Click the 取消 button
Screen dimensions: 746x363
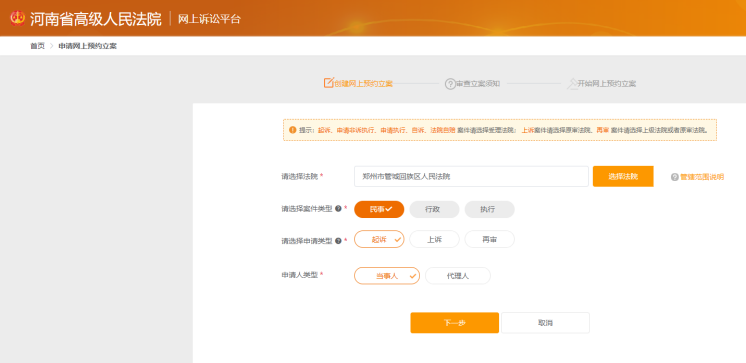coord(545,323)
